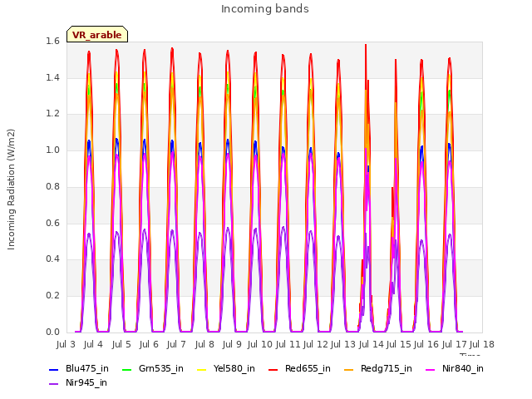Click the Jul 18 x-axis tick label

click(x=482, y=344)
